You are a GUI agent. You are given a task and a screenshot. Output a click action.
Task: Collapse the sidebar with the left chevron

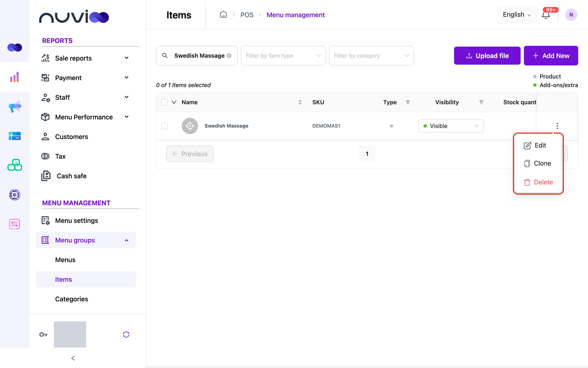click(x=73, y=358)
